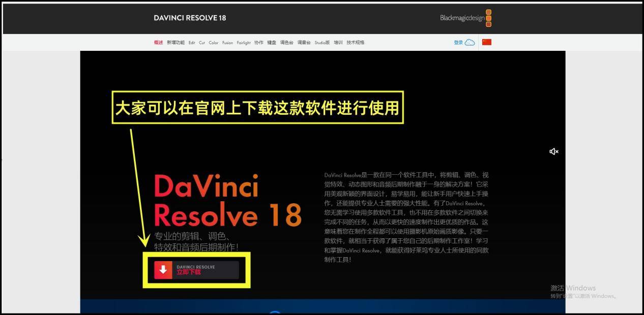Open the 协作 tab
Image resolution: width=644 pixels, height=315 pixels.
pos(259,43)
